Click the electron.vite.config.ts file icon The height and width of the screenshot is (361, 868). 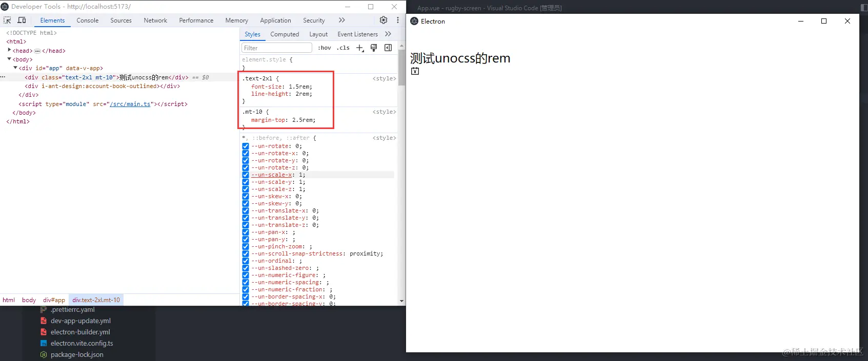(44, 343)
